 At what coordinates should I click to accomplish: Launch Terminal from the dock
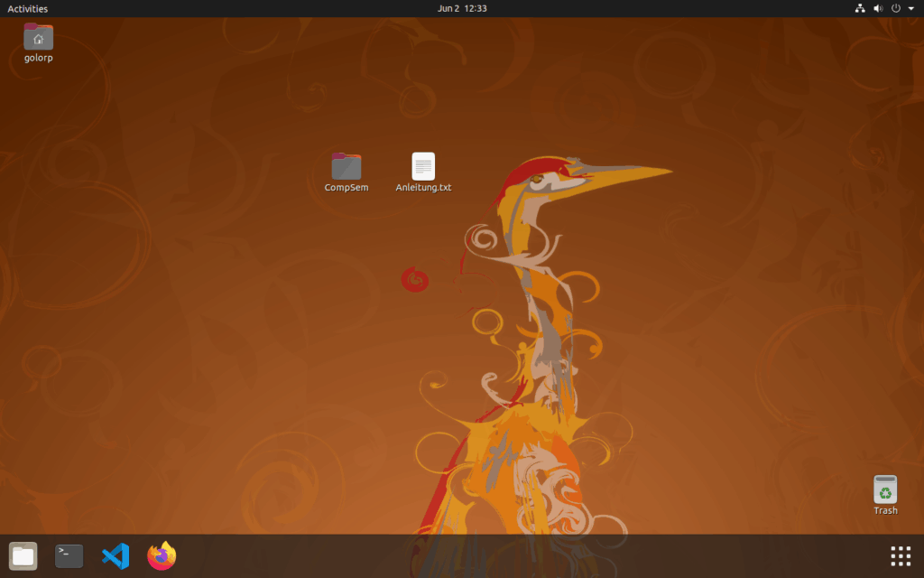[x=69, y=556]
